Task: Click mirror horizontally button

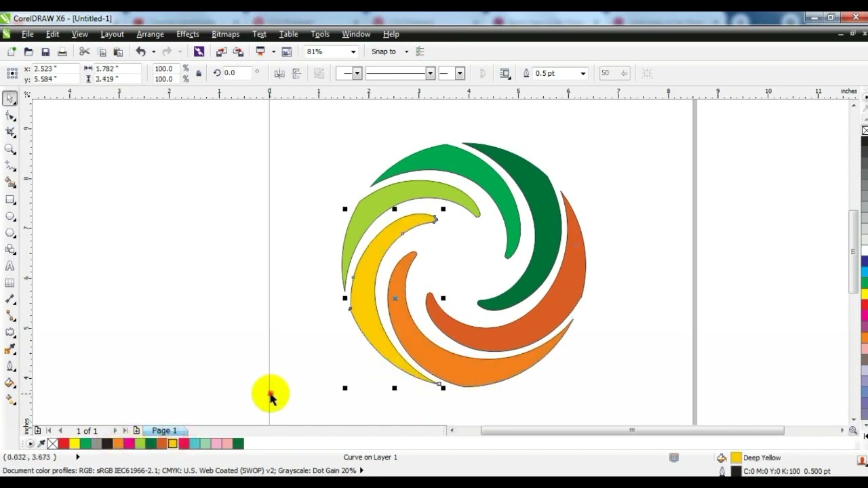Action: (x=279, y=73)
